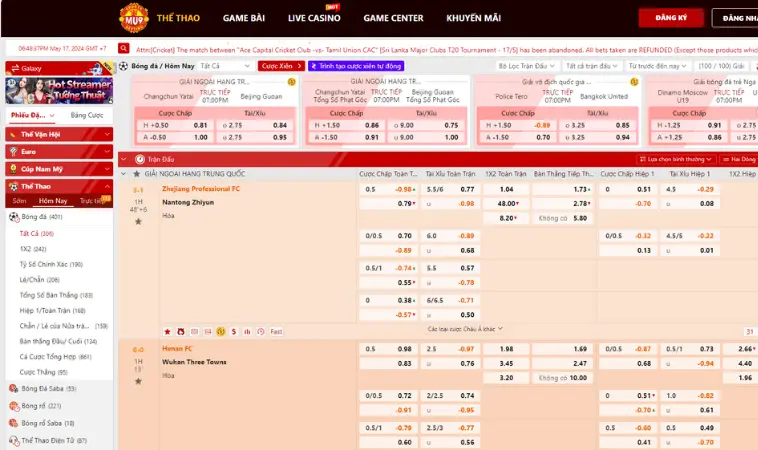Image resolution: width=758 pixels, height=450 pixels.
Task: Switch to the Hôm Nay tab
Action: click(x=52, y=201)
